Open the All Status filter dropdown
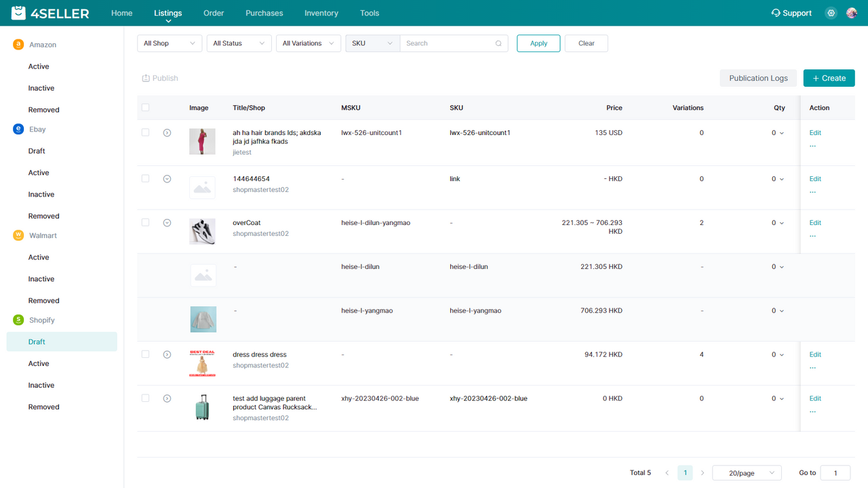The image size is (868, 488). pyautogui.click(x=239, y=43)
